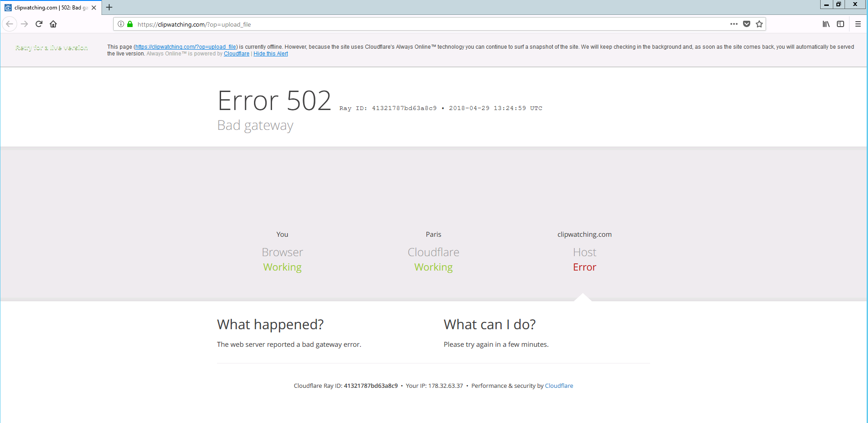Open the Library menu

(826, 24)
